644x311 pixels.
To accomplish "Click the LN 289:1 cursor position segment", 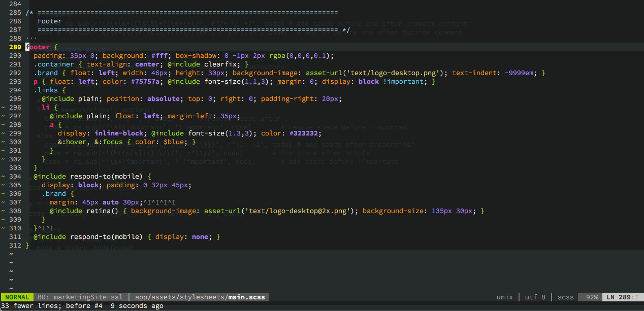I will click(622, 297).
